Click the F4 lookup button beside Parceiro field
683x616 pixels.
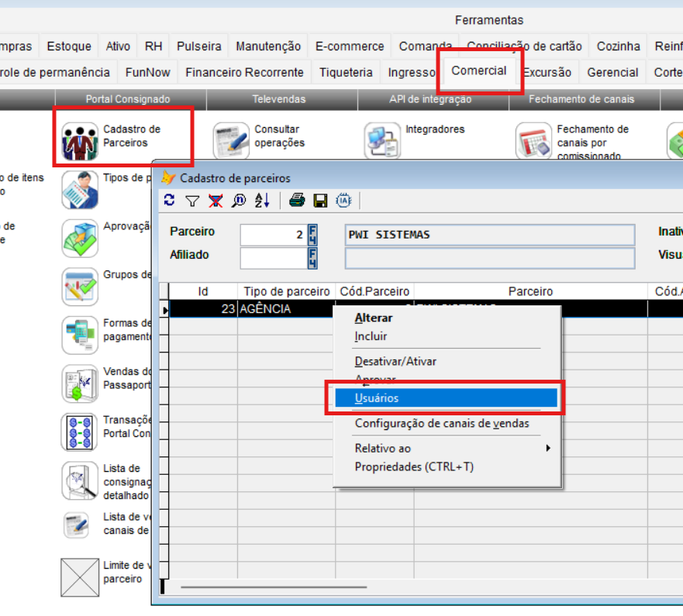(312, 235)
